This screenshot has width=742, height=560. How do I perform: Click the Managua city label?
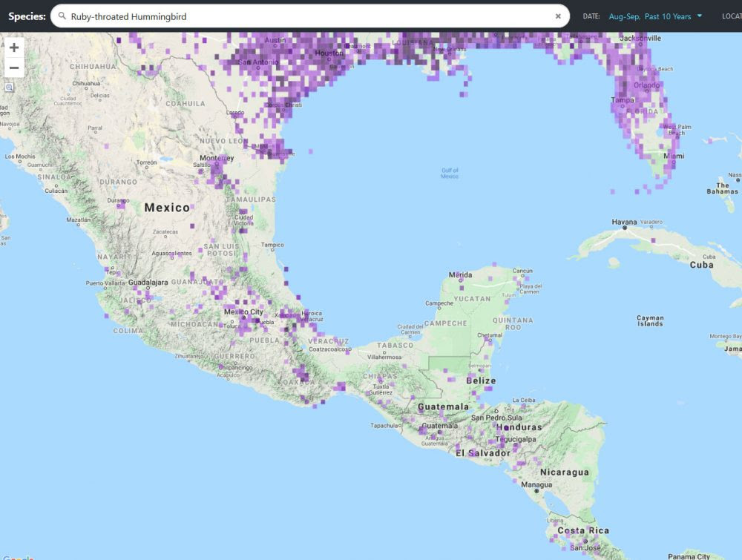tap(536, 485)
